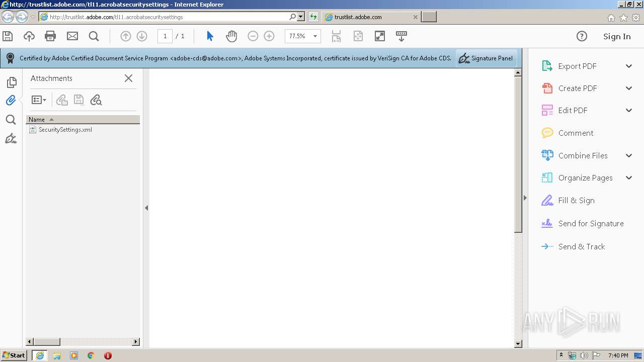
Task: Collapse the left pane with arrow handle
Action: pos(146,208)
